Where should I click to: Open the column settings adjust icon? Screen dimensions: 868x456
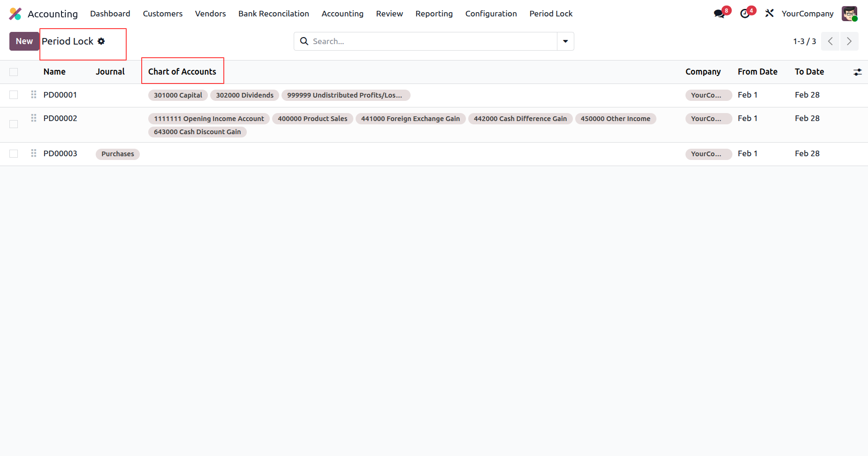(x=857, y=72)
